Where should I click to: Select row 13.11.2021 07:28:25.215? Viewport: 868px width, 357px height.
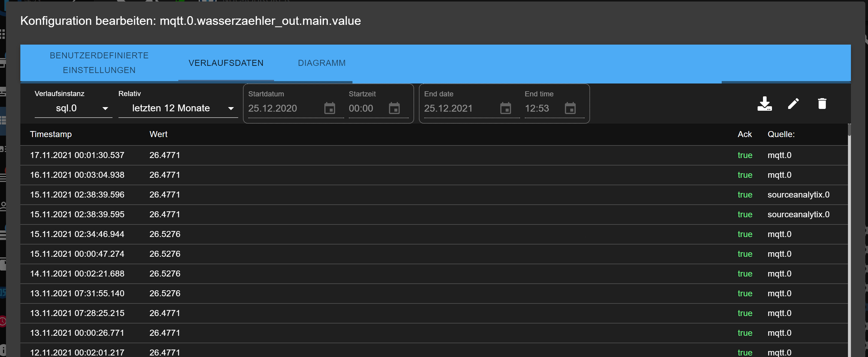tap(434, 313)
